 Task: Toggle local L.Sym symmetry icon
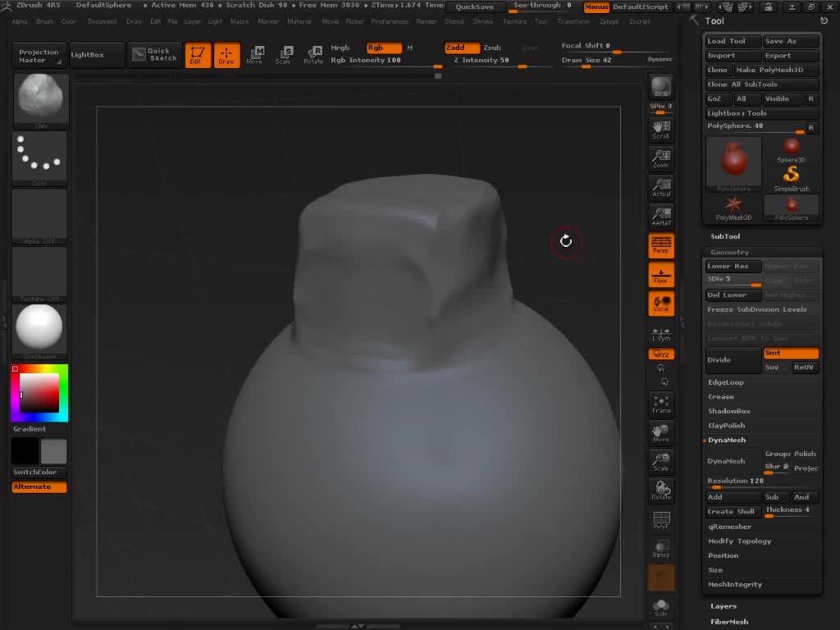click(x=661, y=335)
